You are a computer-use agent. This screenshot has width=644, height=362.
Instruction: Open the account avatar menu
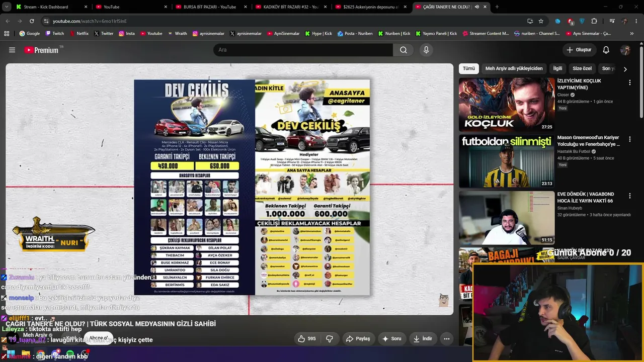[625, 50]
